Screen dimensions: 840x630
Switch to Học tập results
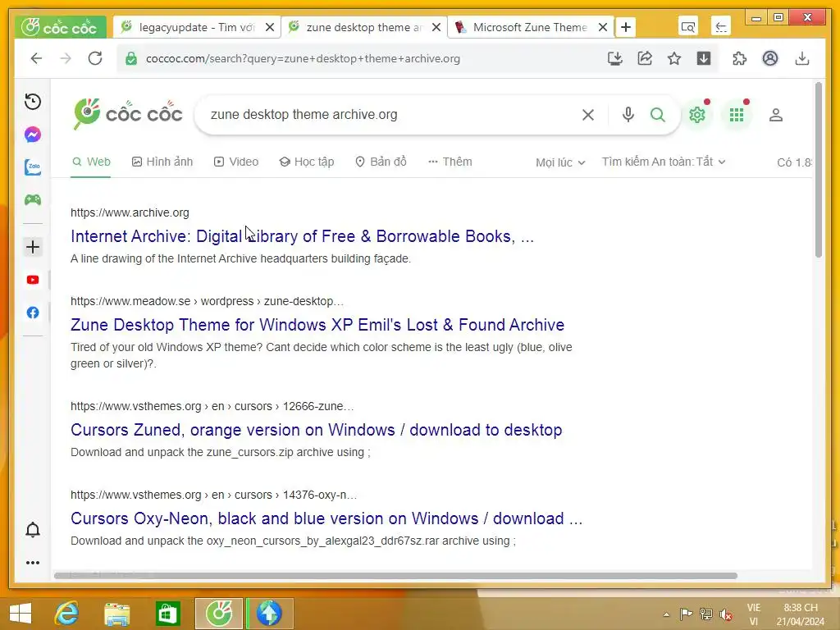[307, 162]
